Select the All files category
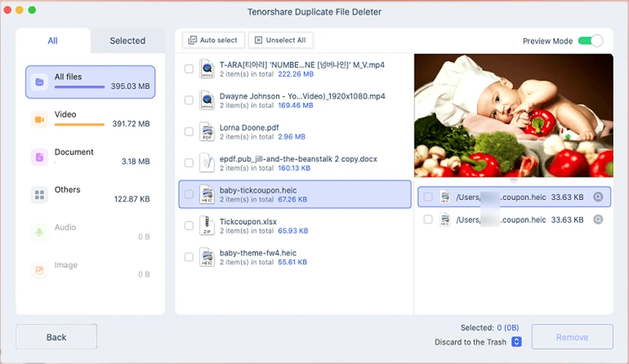This screenshot has height=364, width=629. (x=90, y=82)
